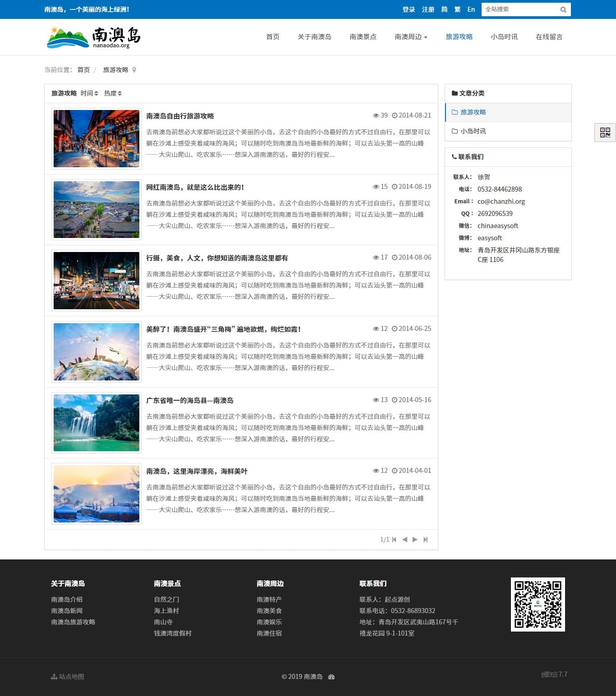Image resolution: width=616 pixels, height=696 pixels.
Task: Expand the 南澳周边 dropdown menu
Action: click(410, 37)
